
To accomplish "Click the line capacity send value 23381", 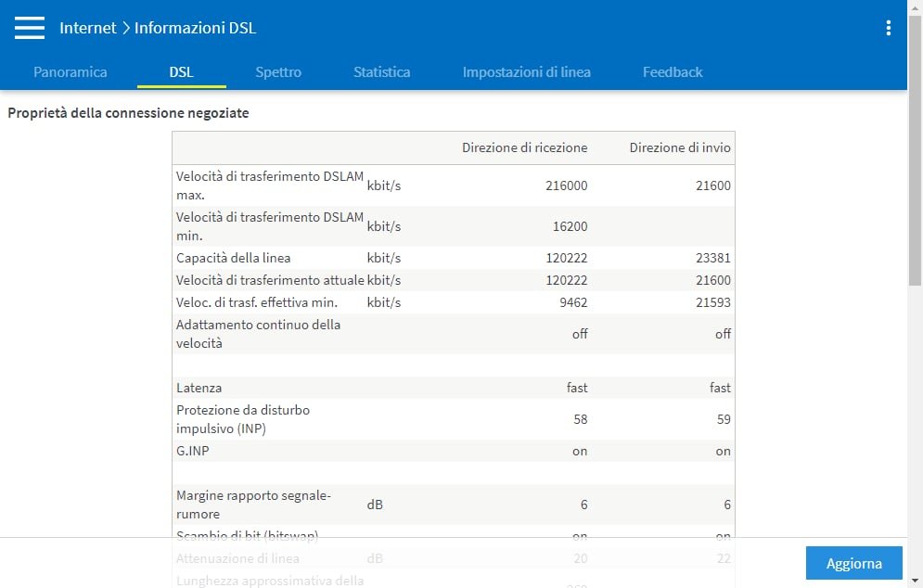I will click(x=712, y=258).
